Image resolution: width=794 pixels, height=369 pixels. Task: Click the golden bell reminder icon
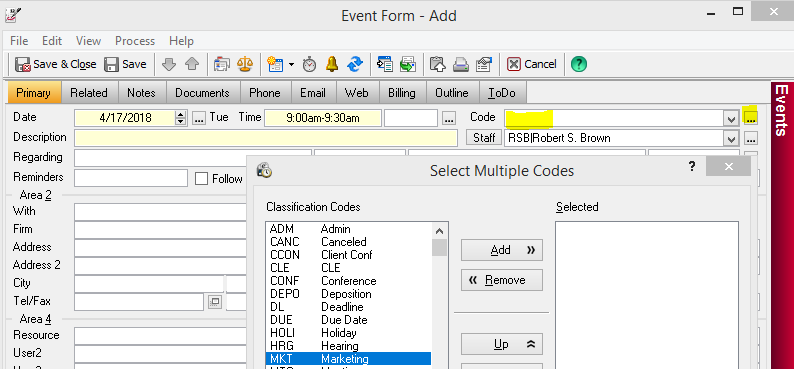[332, 64]
